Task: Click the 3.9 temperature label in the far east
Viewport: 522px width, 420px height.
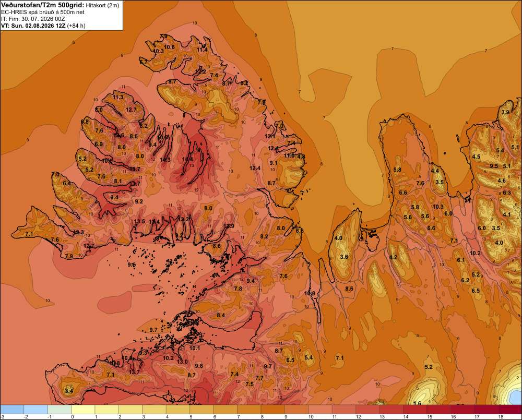Action: click(505, 112)
